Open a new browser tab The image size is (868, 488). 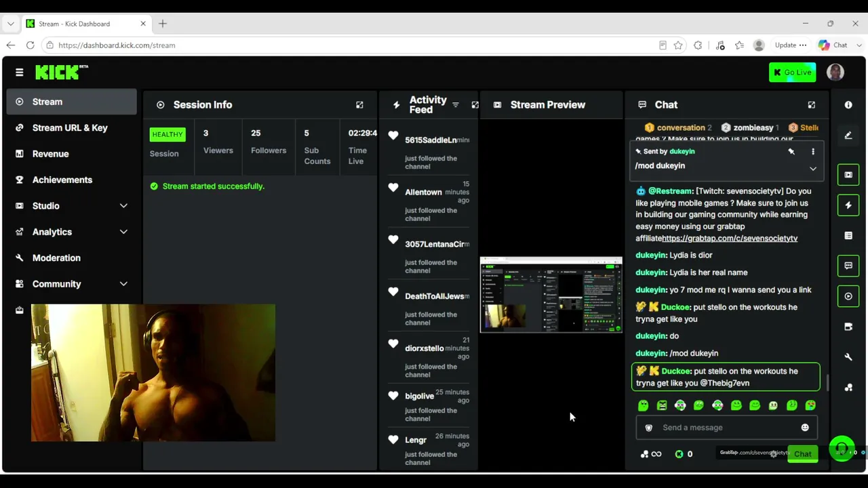click(163, 24)
